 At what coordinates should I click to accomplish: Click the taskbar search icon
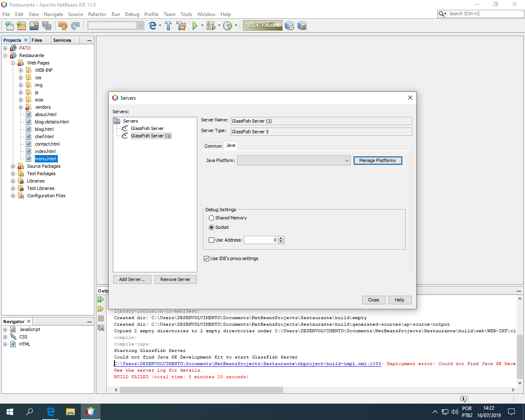click(x=30, y=412)
